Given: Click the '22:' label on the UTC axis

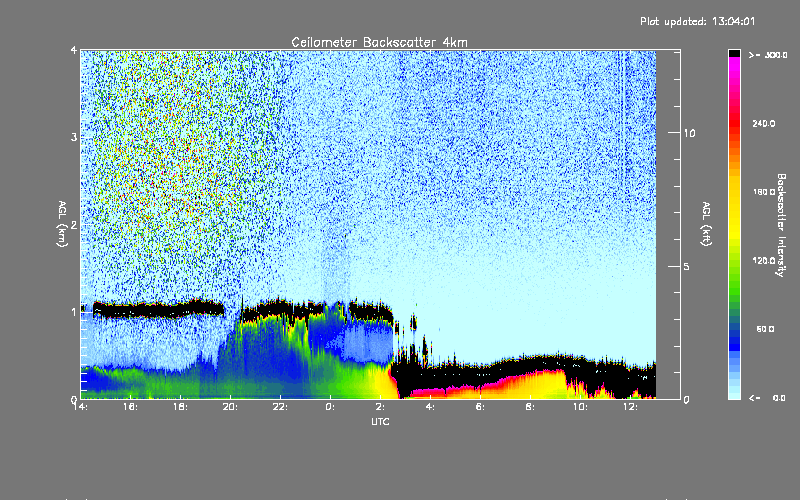Looking at the screenshot, I should [x=280, y=407].
